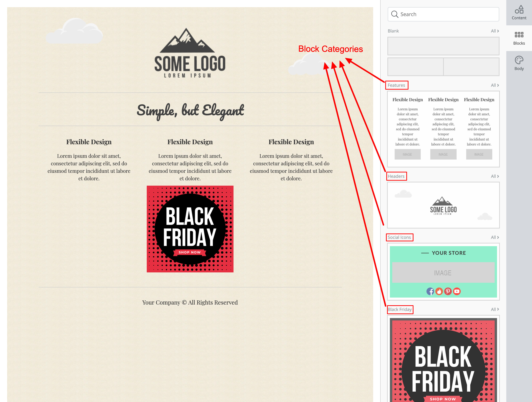The height and width of the screenshot is (402, 532).
Task: Expand the Black Friday category All
Action: [x=495, y=309]
